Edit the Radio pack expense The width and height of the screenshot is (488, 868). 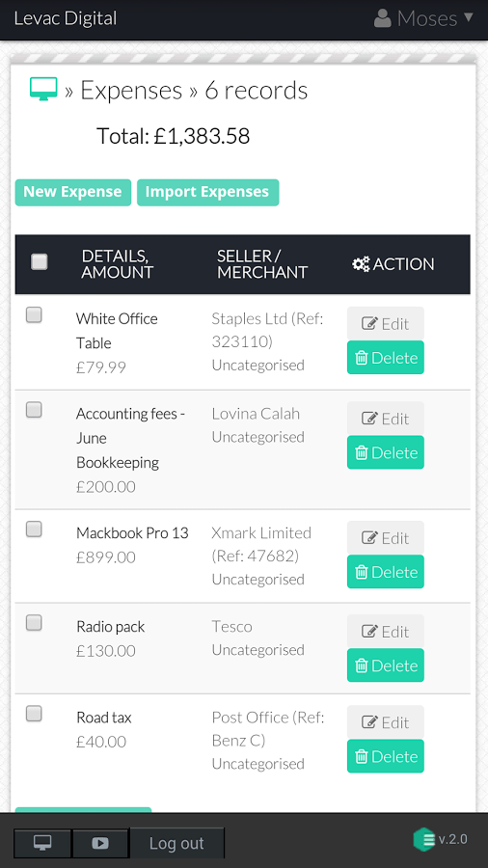pos(386,631)
